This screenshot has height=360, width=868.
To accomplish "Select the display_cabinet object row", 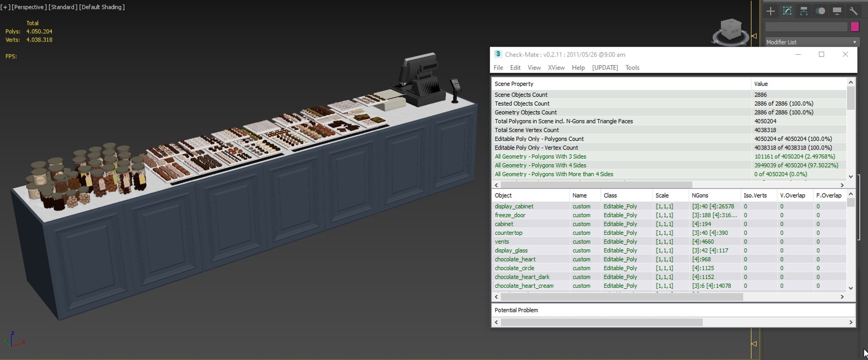I will [669, 206].
